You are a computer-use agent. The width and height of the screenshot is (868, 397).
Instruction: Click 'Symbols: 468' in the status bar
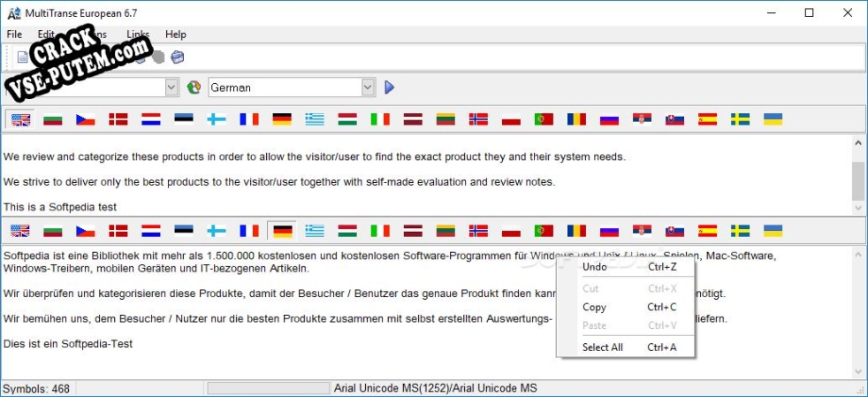point(36,389)
